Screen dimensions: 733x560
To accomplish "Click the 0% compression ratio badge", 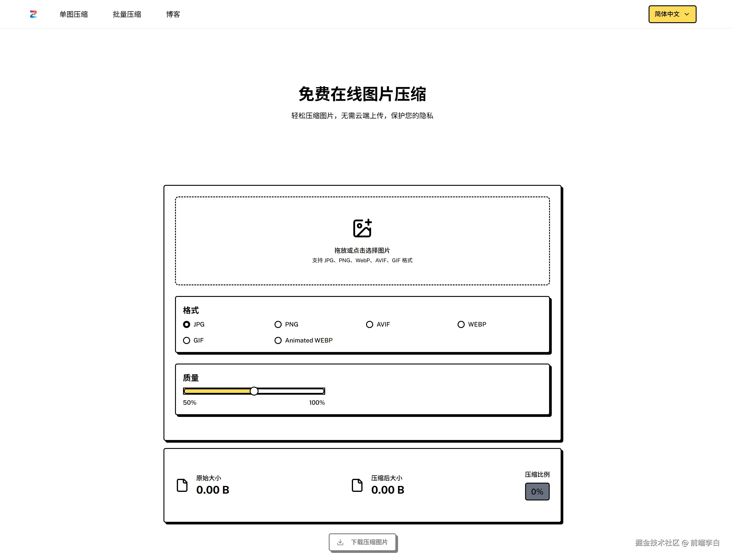I will tap(537, 492).
